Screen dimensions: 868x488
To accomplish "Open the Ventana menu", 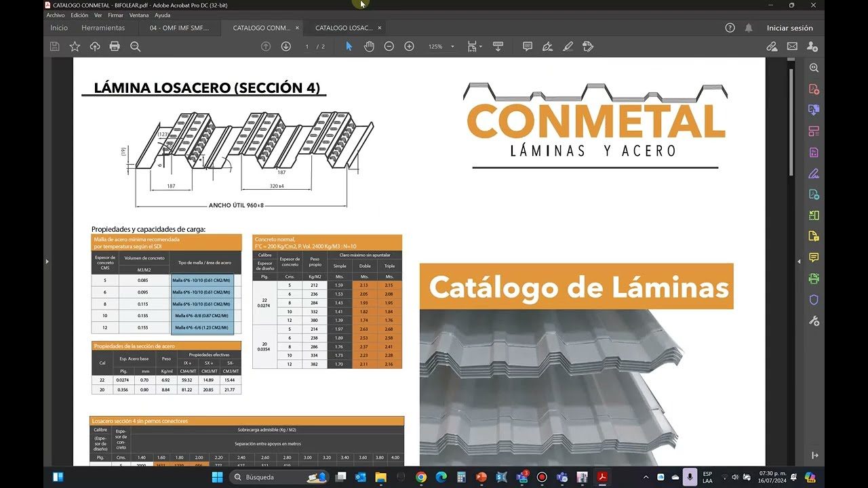I will click(139, 15).
